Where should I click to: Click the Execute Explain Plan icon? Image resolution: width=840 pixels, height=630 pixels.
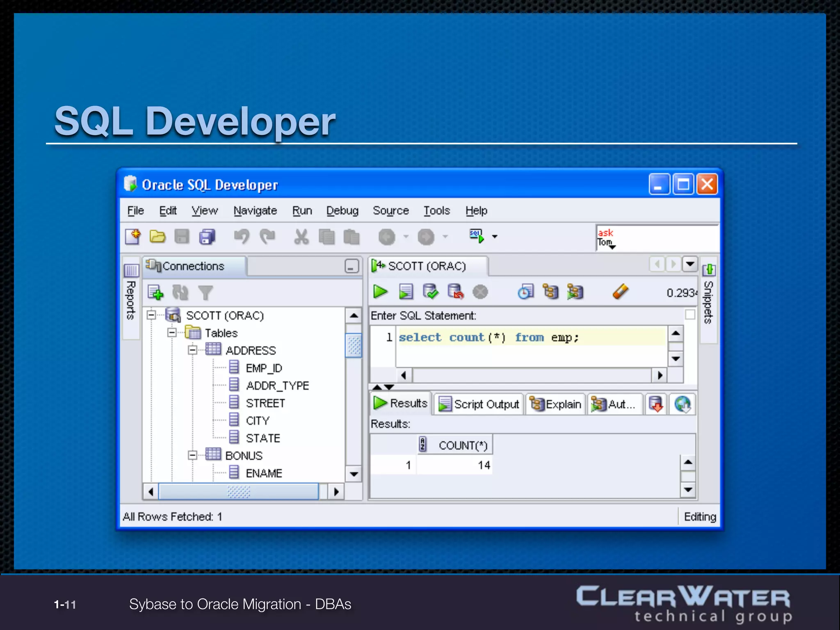(550, 292)
